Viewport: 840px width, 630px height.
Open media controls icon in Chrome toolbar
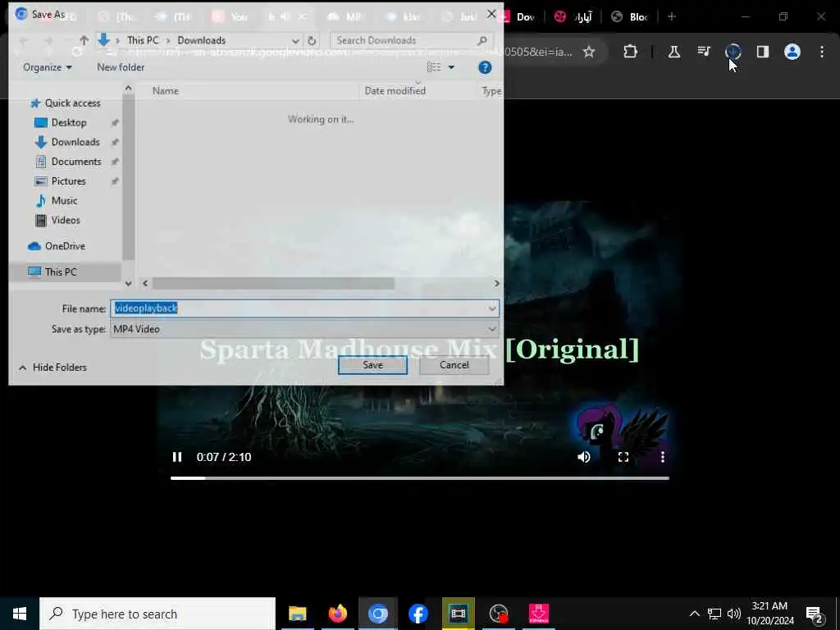(703, 52)
